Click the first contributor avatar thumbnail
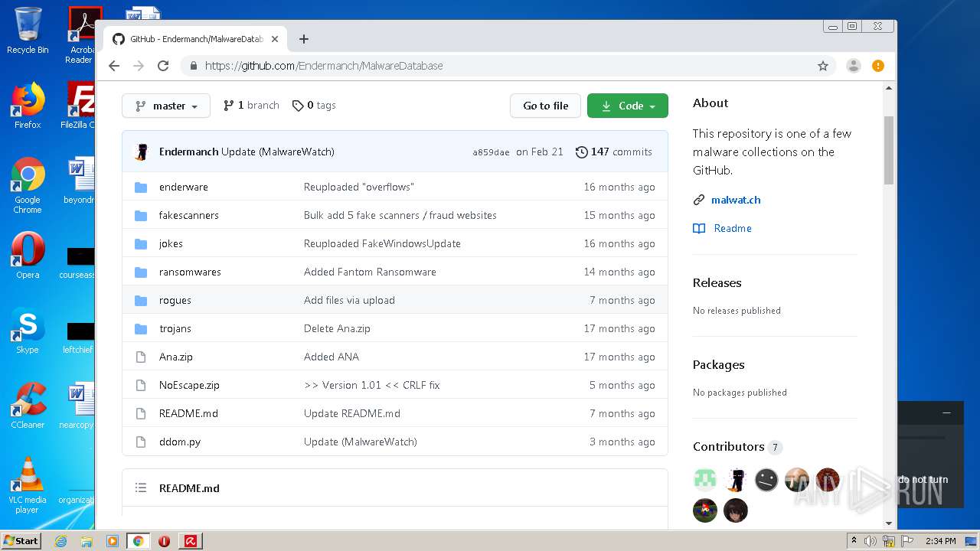The height and width of the screenshot is (551, 980). tap(705, 480)
